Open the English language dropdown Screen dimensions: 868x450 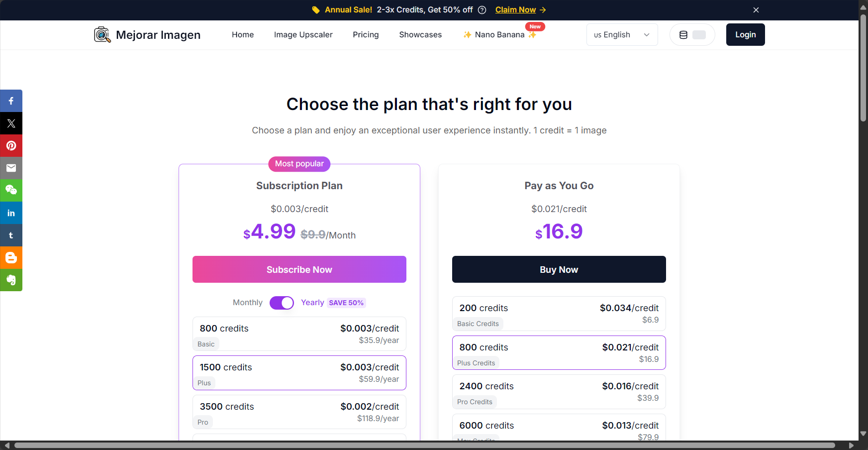[622, 35]
